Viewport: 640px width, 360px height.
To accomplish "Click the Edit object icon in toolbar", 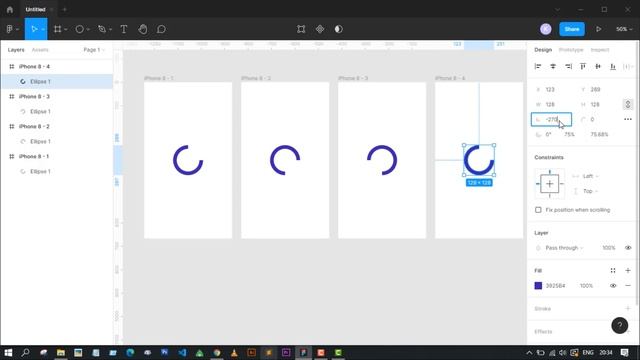I will pyautogui.click(x=301, y=29).
